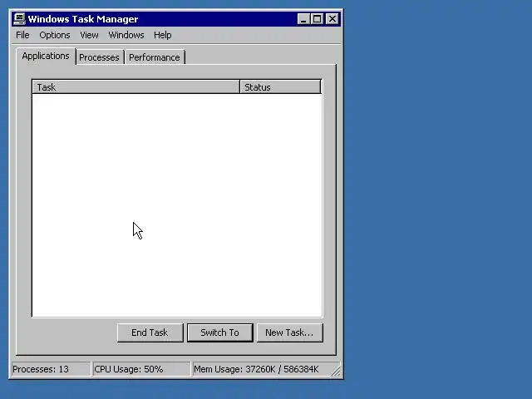Click the window resize grip corner
Image resolution: width=532 pixels, height=399 pixels.
[336, 372]
